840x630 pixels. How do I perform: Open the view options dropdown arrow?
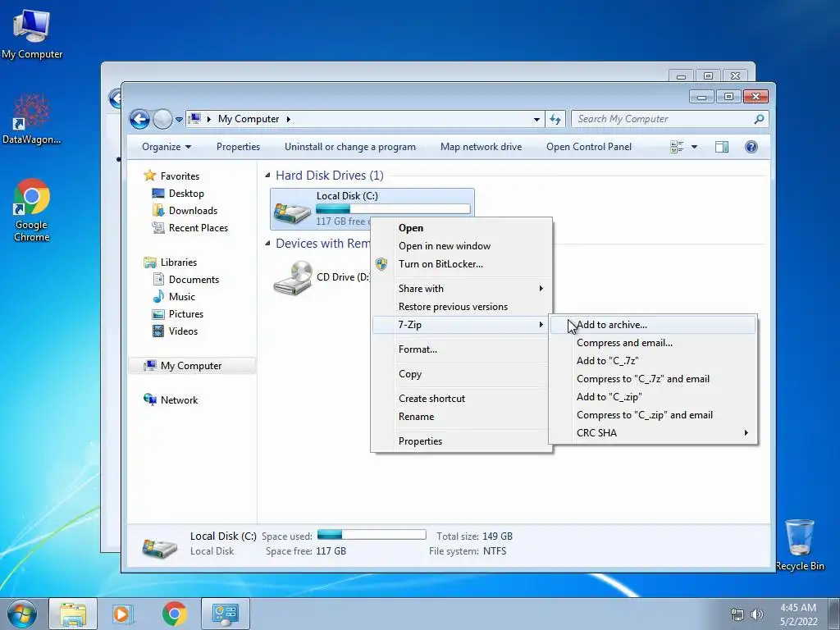694,147
